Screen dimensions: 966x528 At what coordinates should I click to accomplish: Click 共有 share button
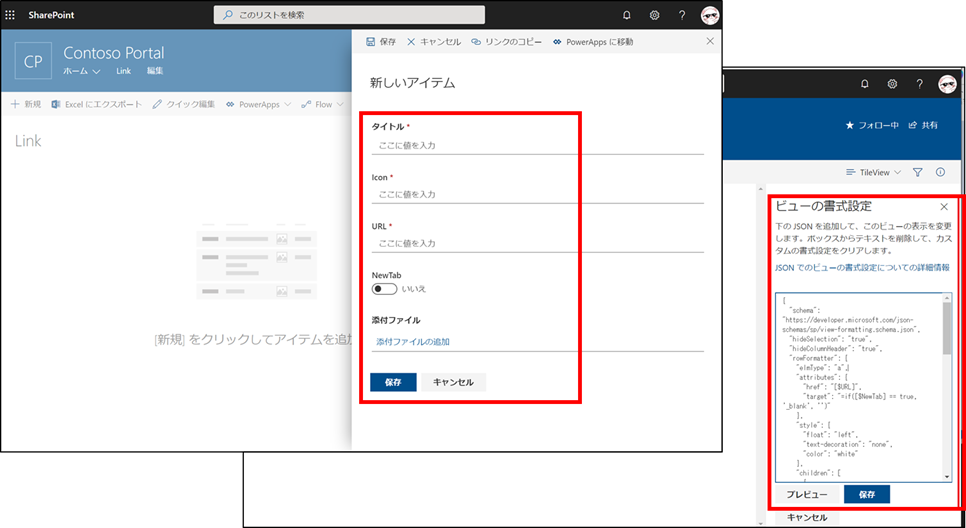coord(923,125)
